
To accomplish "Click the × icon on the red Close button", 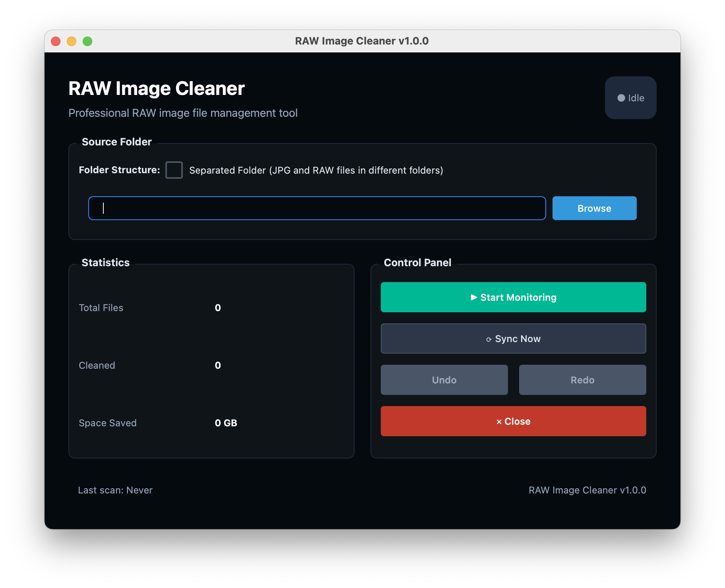I will pyautogui.click(x=499, y=422).
